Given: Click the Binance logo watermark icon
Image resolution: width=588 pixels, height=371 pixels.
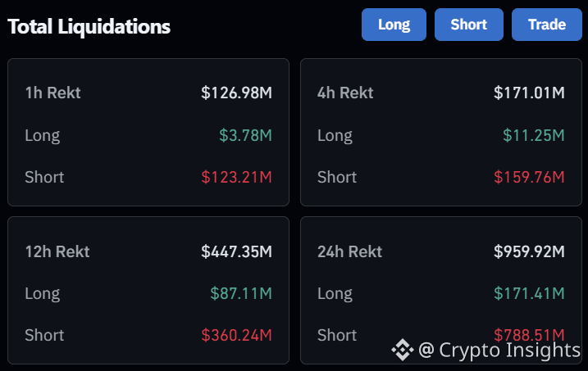Looking at the screenshot, I should (x=403, y=350).
